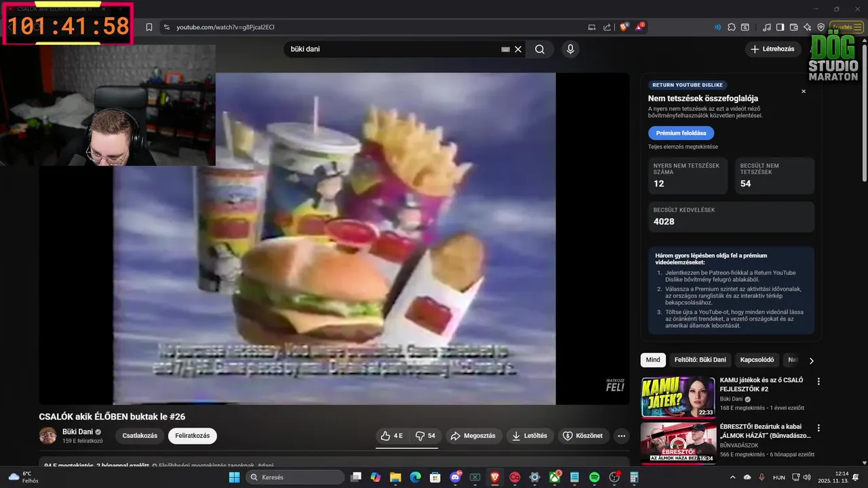Open Brave Rewards triangle icon

pos(640,27)
